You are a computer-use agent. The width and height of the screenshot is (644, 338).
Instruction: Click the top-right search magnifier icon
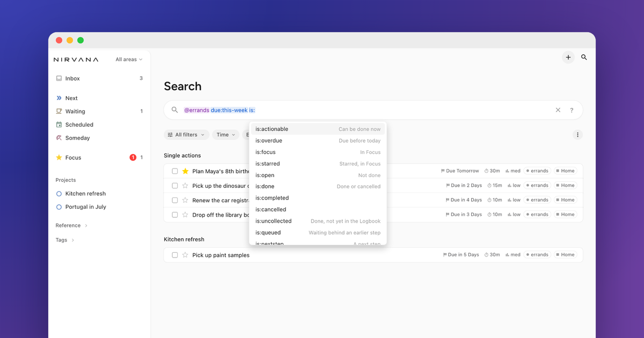(584, 57)
